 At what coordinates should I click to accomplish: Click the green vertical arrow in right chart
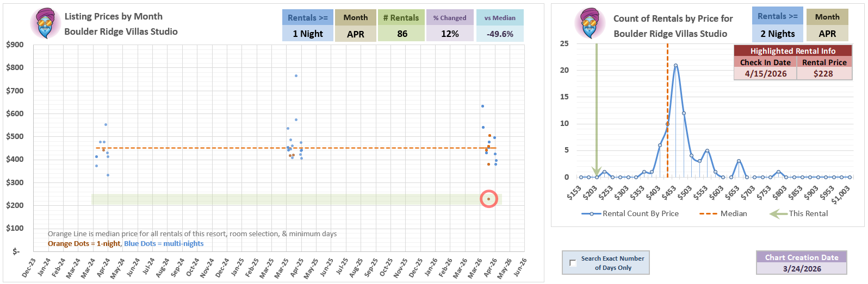(597, 109)
